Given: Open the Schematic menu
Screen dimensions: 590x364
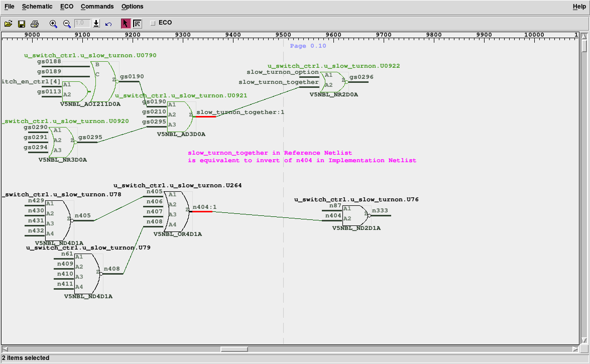Looking at the screenshot, I should point(37,7).
